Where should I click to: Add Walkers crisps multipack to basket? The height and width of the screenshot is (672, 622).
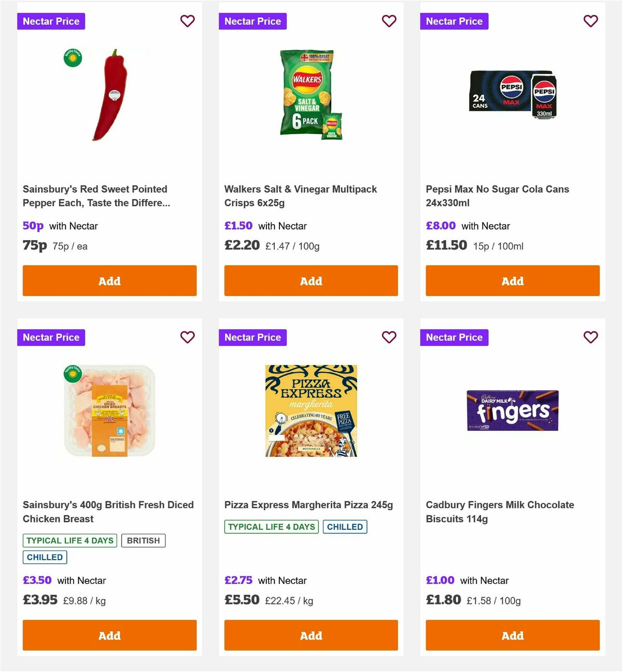(310, 281)
